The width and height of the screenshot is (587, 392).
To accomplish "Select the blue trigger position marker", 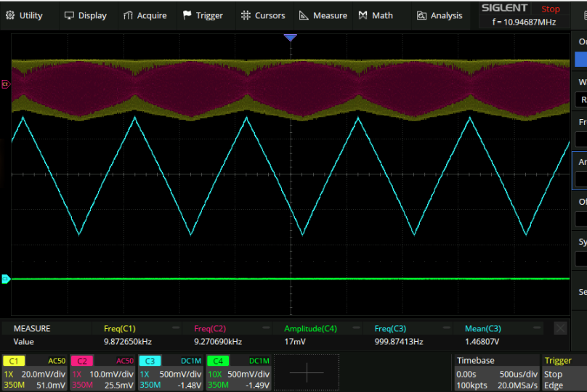I will tap(291, 37).
